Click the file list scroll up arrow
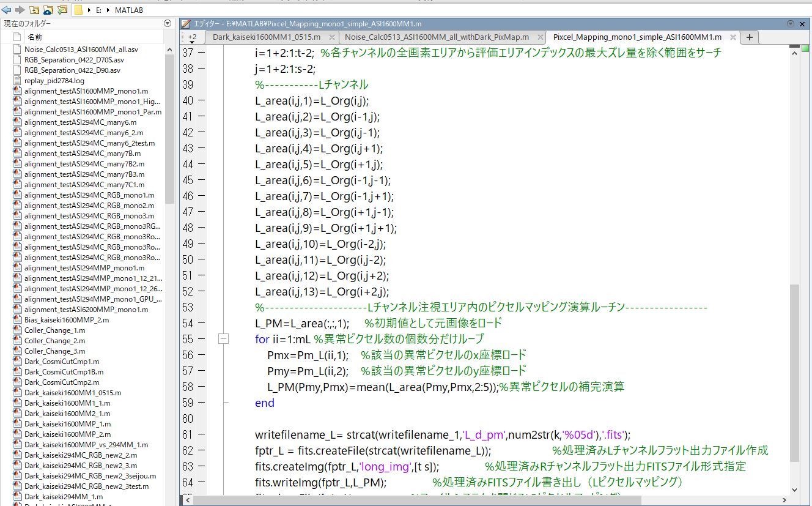Image resolution: width=812 pixels, height=506 pixels. (169, 50)
